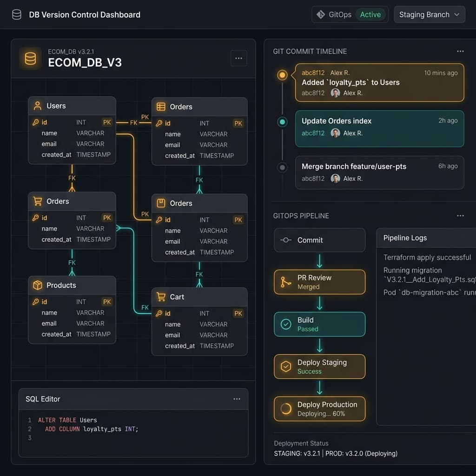Select the teal timeline marker for Update Orders index
The width and height of the screenshot is (476, 476).
pyautogui.click(x=282, y=122)
